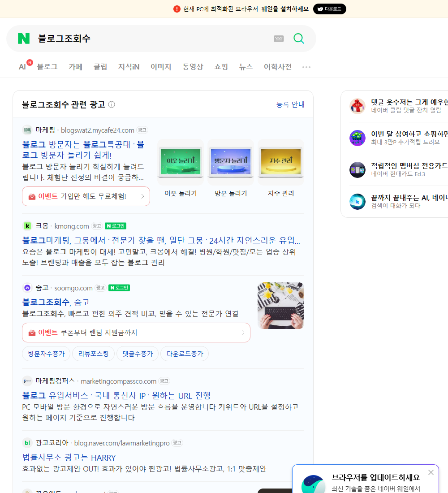Click the 다운로드증가 tag chip

185,354
